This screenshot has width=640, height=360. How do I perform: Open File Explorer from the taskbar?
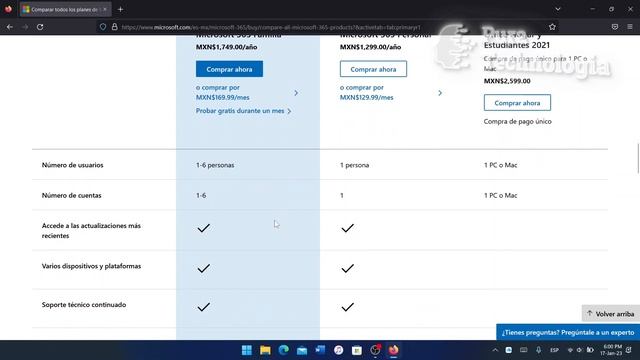[x=265, y=350]
